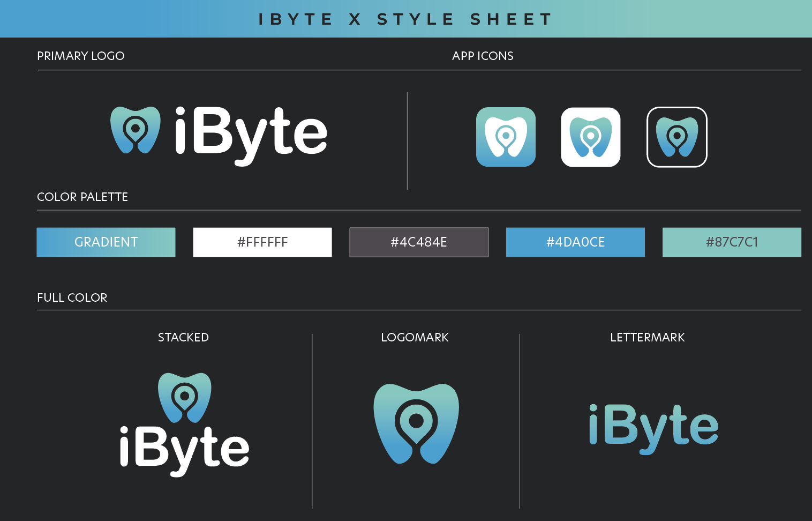Click the large full color logomark tooth

[416, 424]
